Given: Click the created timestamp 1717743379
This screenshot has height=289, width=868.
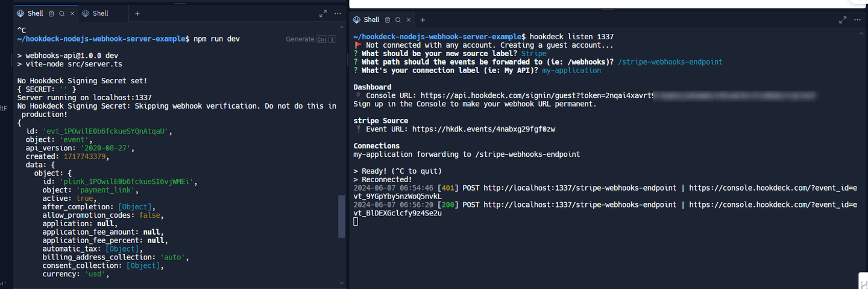Looking at the screenshot, I should (84, 156).
